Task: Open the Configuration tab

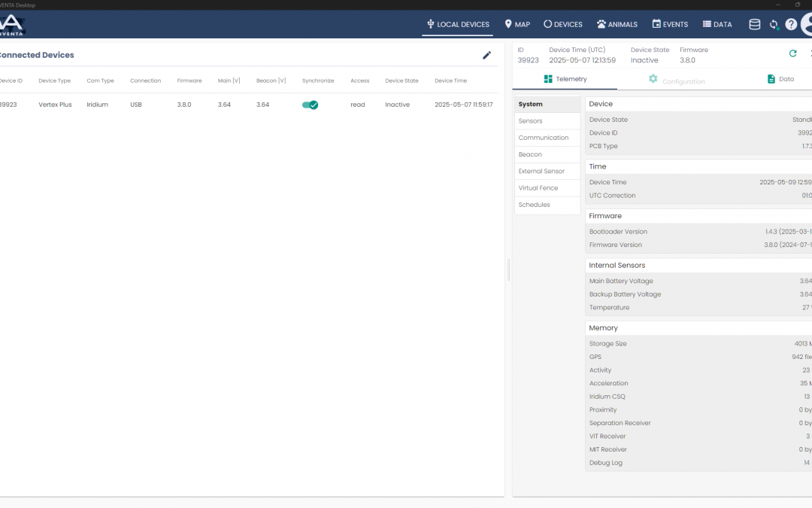Action: tap(676, 80)
